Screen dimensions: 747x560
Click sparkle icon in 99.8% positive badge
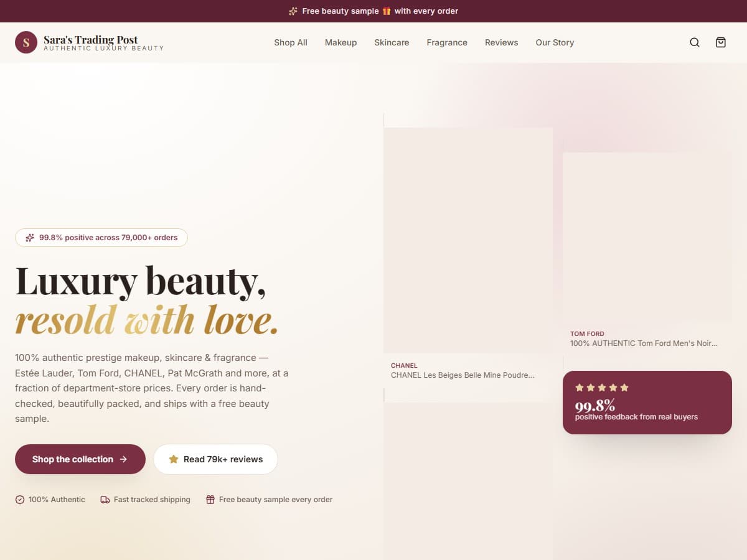coord(30,238)
